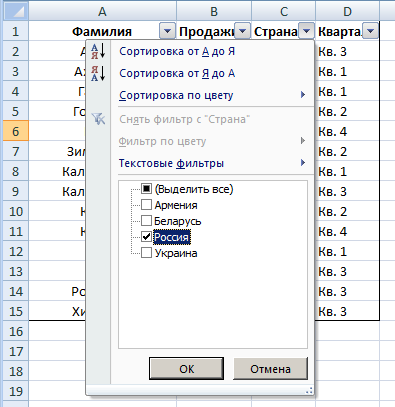395x407 pixels.
Task: Expand the Сортировка по цвету submenu arrow
Action: (303, 95)
